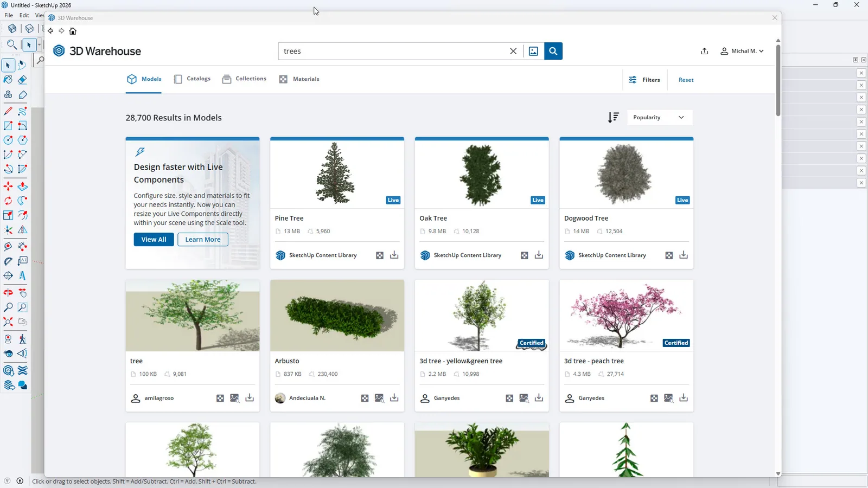Switch to the Collections tab

[x=244, y=79]
